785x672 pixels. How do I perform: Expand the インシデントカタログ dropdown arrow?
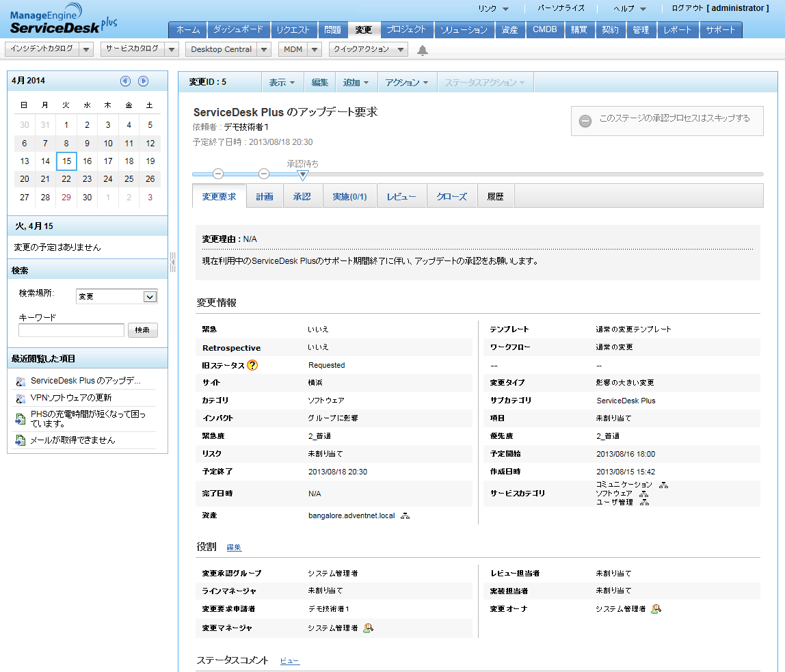pyautogui.click(x=86, y=49)
